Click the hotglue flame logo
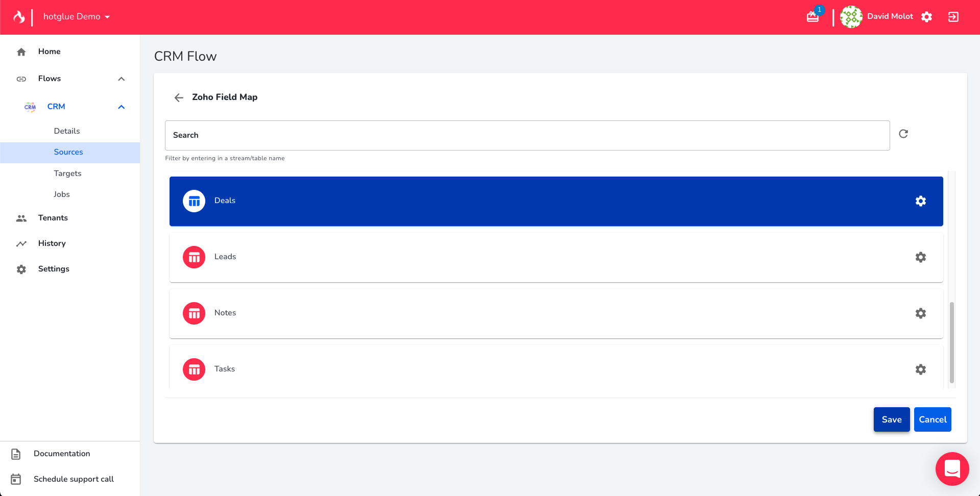This screenshot has width=980, height=496. click(x=19, y=17)
